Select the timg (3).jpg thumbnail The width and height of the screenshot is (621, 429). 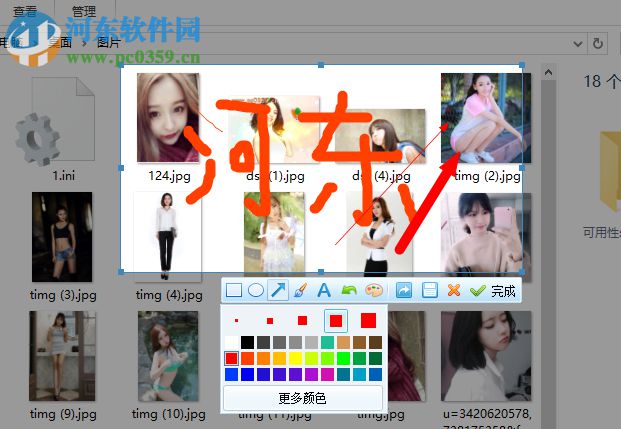[62, 237]
